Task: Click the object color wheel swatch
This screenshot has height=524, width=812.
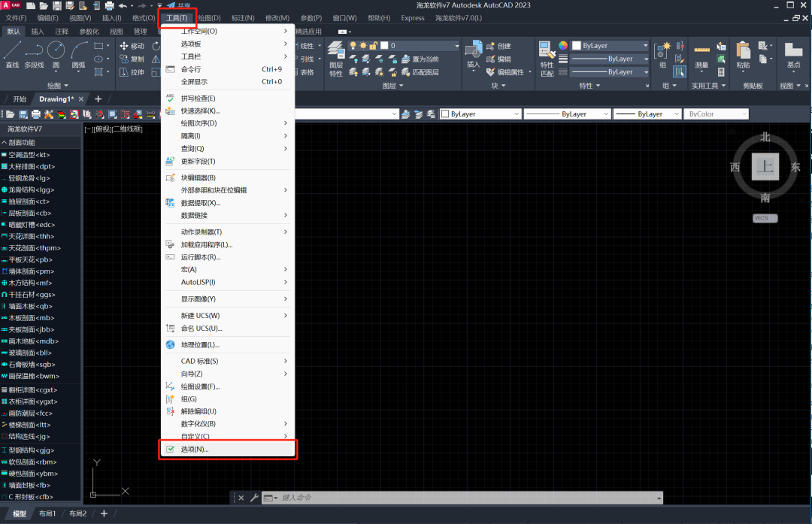Action: point(562,46)
